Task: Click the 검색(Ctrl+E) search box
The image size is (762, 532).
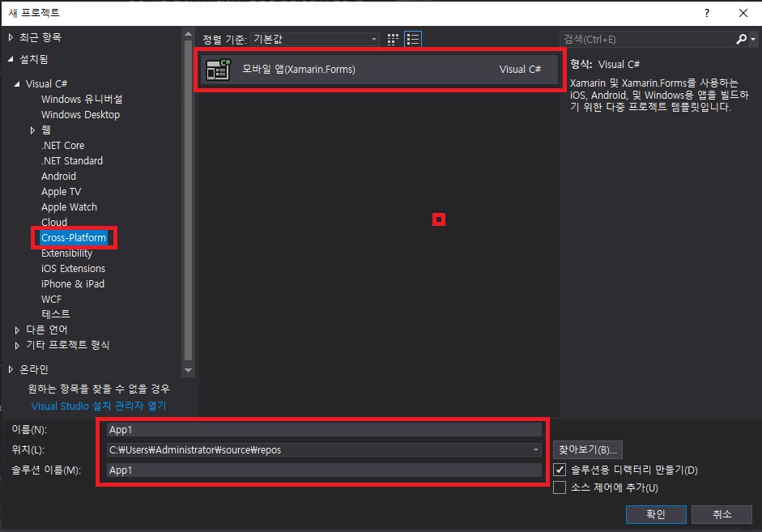Action: (649, 40)
